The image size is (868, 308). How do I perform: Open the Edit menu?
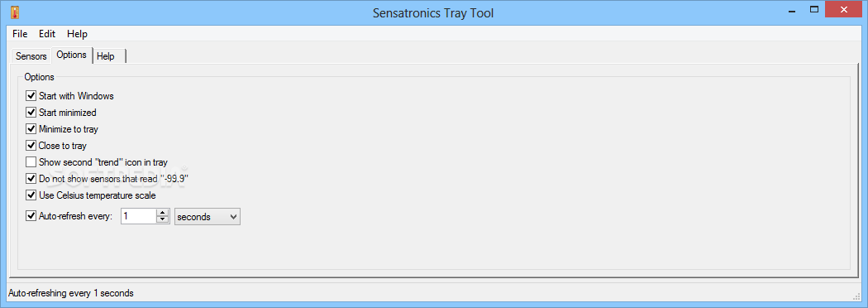(47, 34)
